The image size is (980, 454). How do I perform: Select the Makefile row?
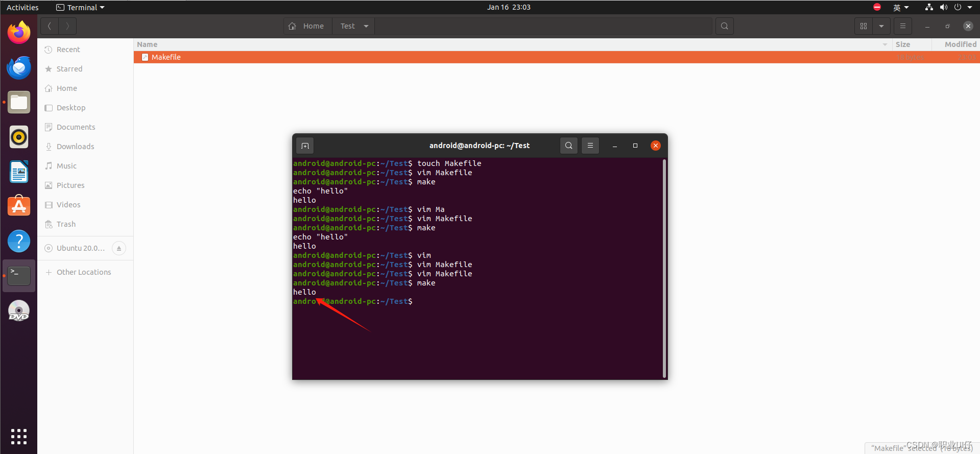click(557, 57)
